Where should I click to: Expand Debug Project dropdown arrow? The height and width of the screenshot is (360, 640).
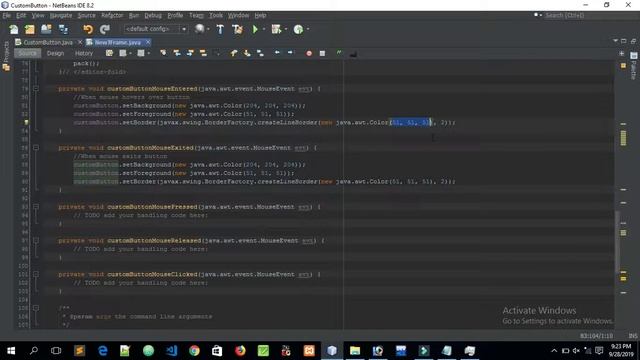tap(286, 29)
